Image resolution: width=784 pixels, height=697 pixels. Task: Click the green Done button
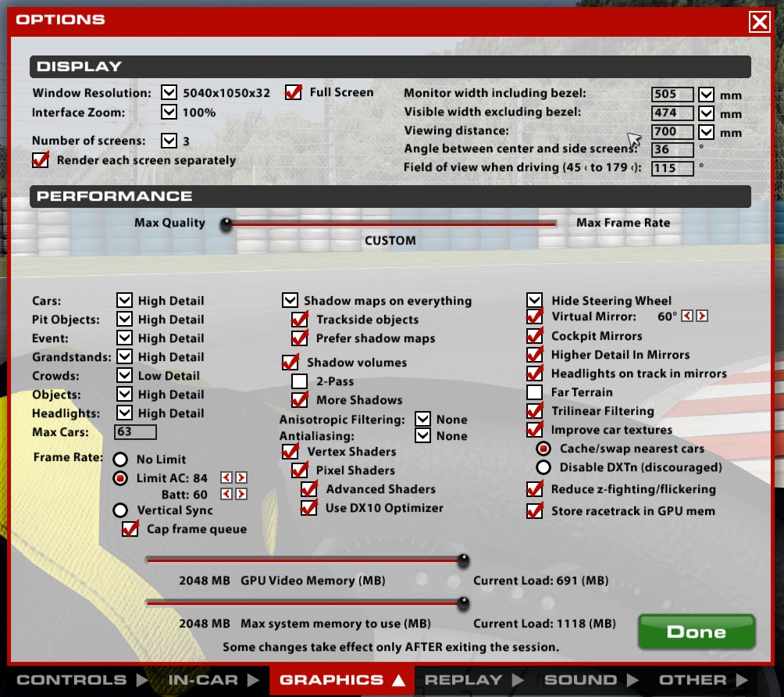[x=697, y=631]
